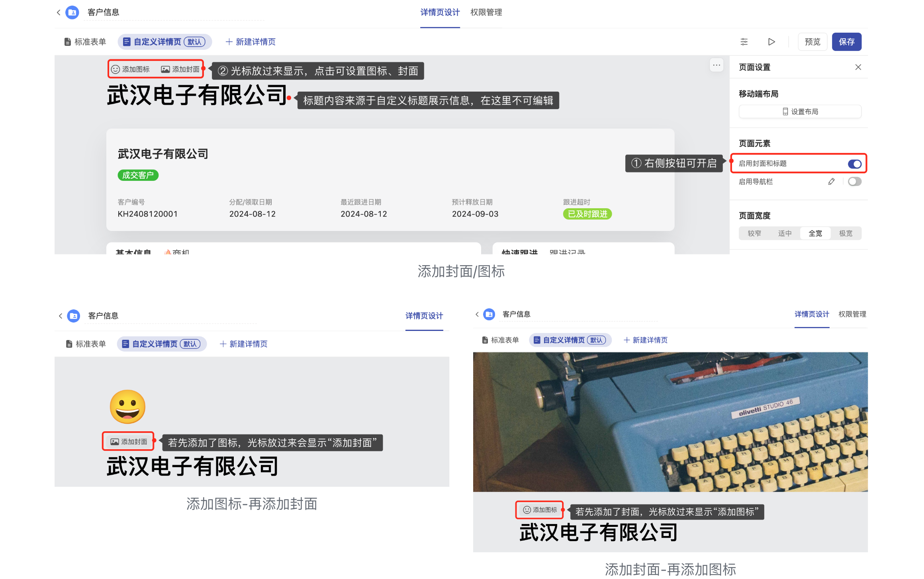Click 添加图标 in the top design canvas
The image size is (924, 579).
tap(131, 69)
